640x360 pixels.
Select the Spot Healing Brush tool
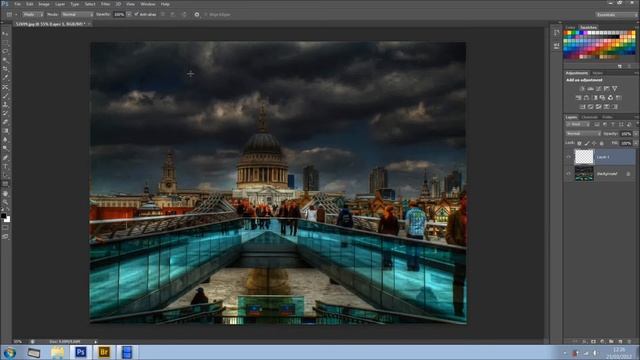pyautogui.click(x=5, y=87)
